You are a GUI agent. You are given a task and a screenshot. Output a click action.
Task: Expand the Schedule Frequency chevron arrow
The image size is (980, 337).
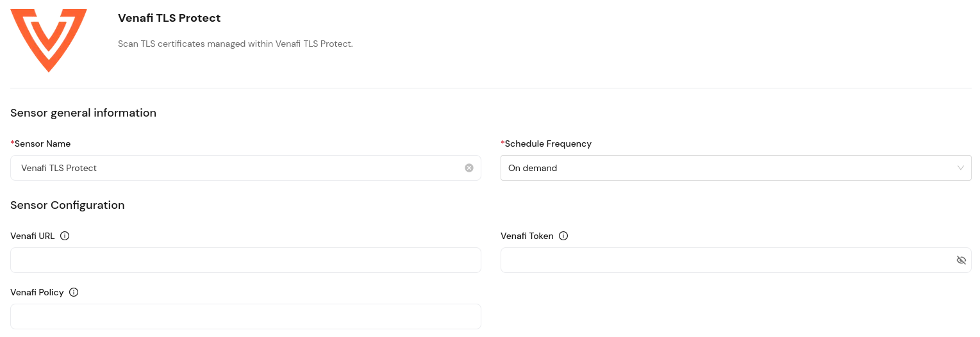pos(960,168)
